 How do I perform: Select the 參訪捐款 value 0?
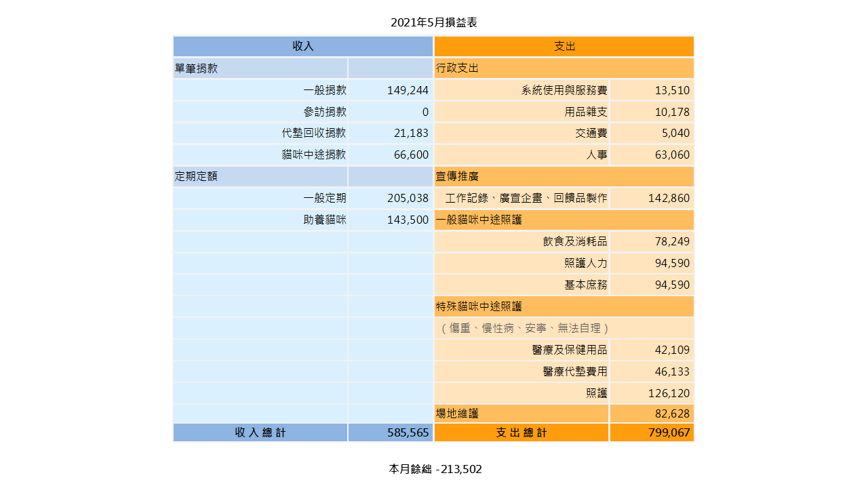(x=425, y=112)
